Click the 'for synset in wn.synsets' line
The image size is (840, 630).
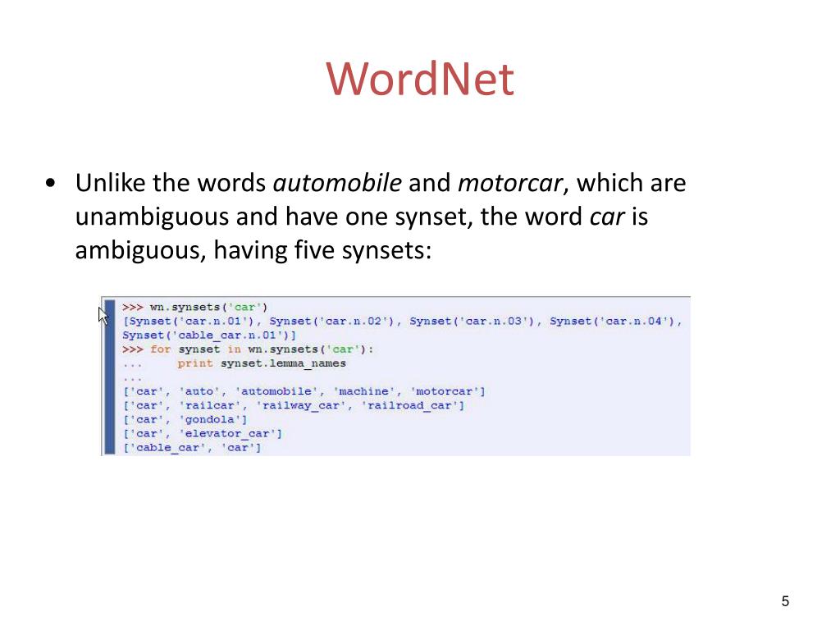point(248,349)
